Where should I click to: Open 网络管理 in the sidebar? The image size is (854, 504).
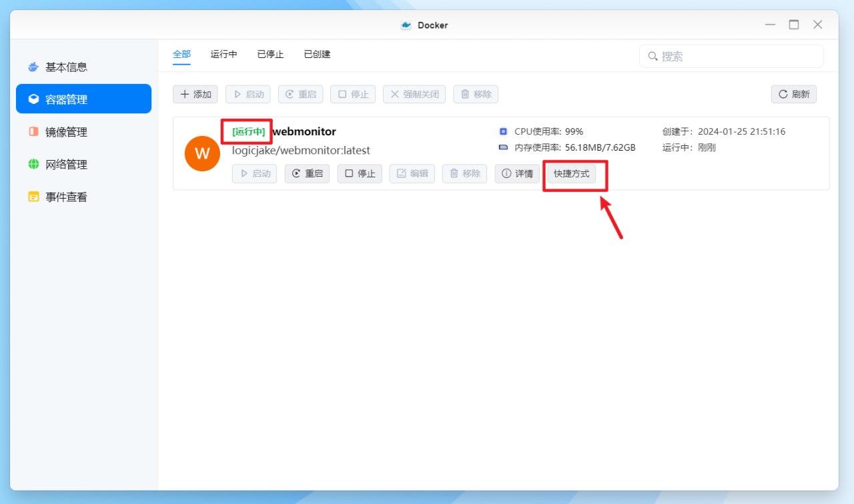click(x=67, y=164)
